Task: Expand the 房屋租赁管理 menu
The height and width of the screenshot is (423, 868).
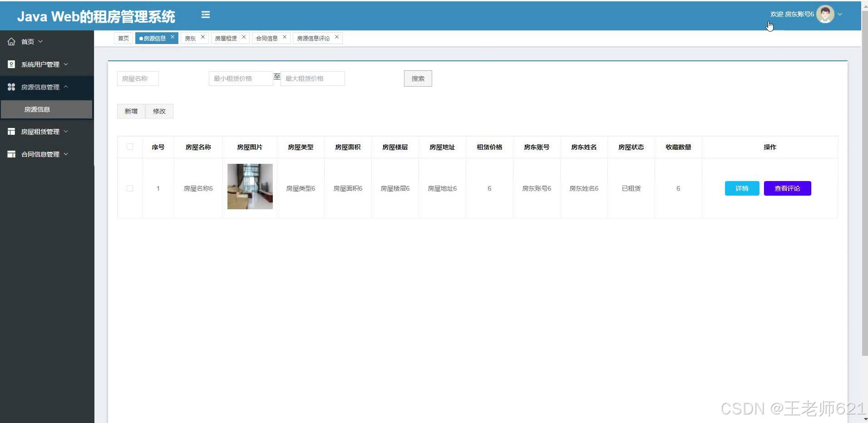Action: pyautogui.click(x=66, y=131)
